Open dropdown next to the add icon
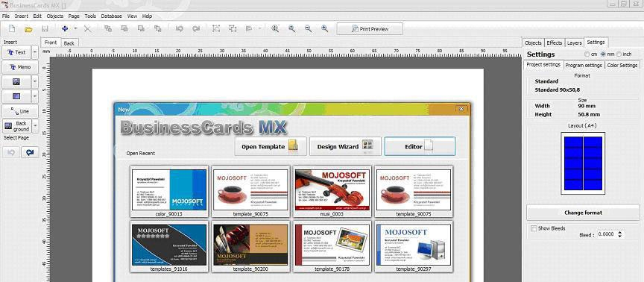The image size is (644, 282). point(75,29)
